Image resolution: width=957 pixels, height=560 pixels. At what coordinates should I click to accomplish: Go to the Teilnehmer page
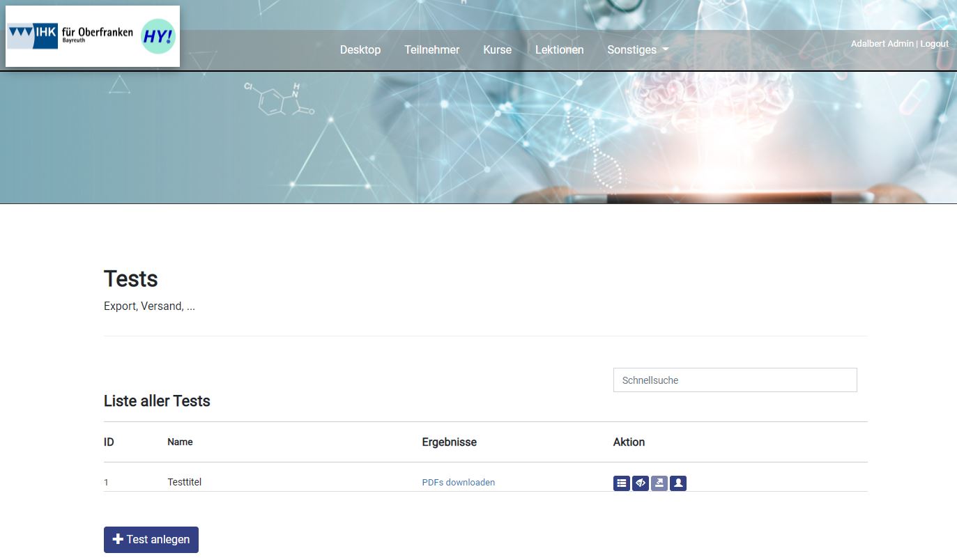(x=431, y=50)
